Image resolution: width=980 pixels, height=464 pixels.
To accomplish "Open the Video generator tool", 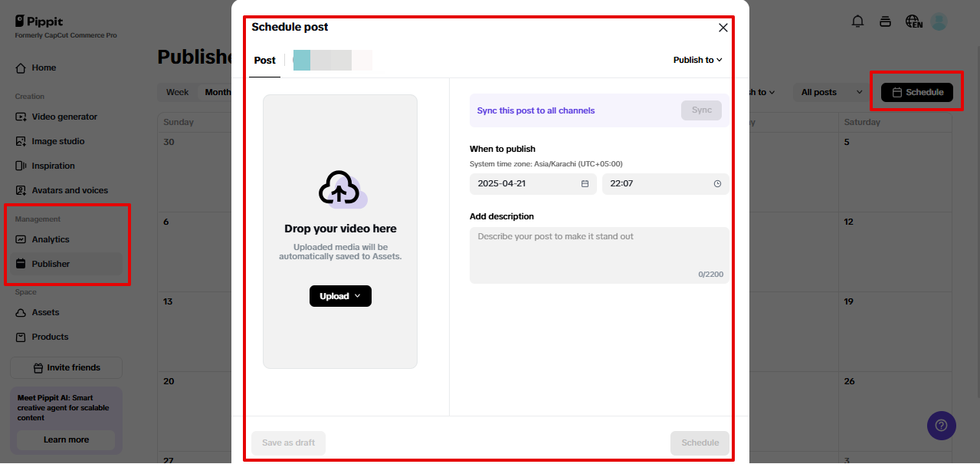I will [65, 117].
